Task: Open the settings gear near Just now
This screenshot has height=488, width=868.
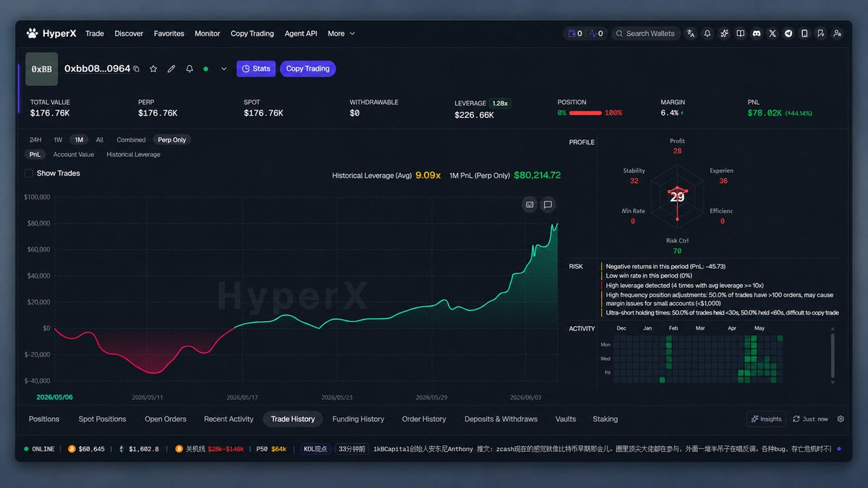Action: tap(841, 419)
